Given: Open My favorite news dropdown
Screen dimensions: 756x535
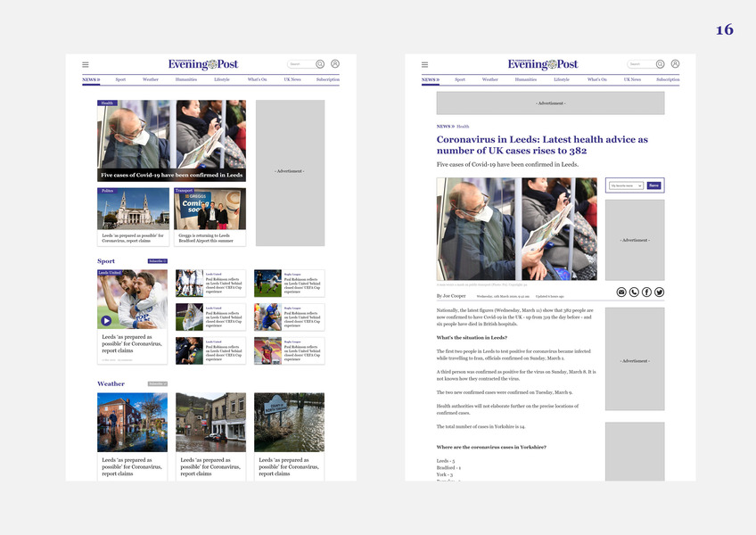Looking at the screenshot, I should coord(626,185).
